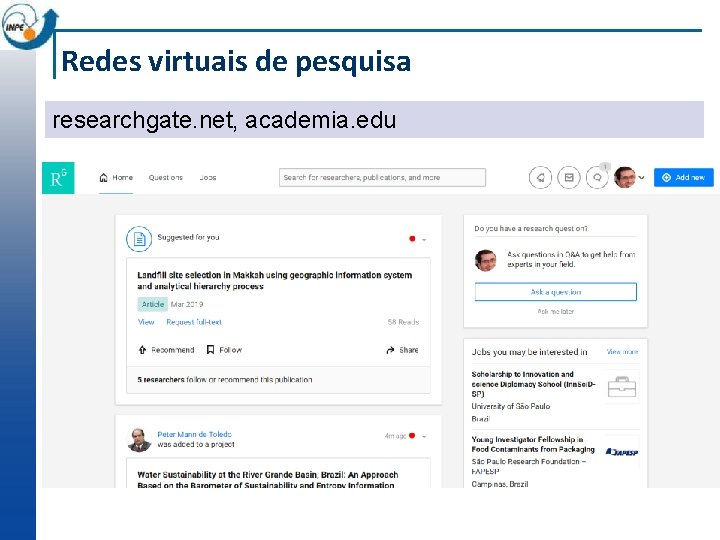Open the notifications bell icon
The image size is (720, 540).
[x=540, y=178]
